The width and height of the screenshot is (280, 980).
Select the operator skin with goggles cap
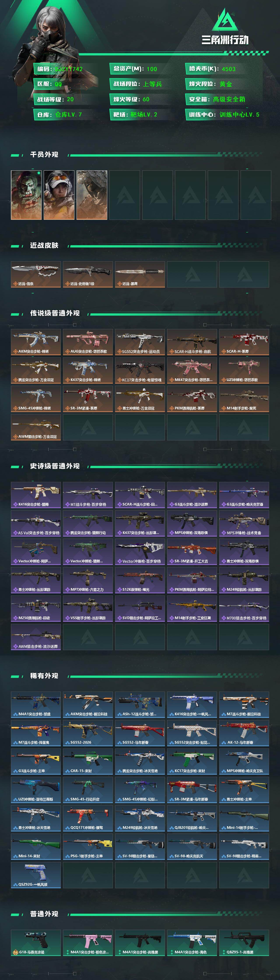coord(59,195)
